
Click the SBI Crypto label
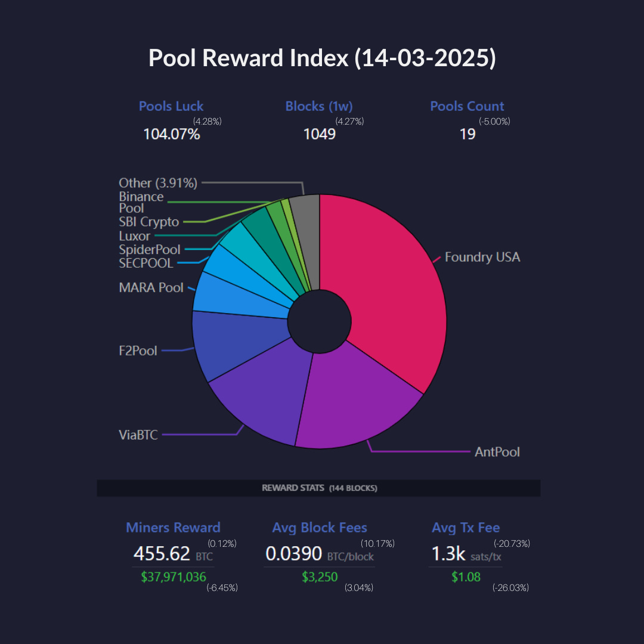148,222
